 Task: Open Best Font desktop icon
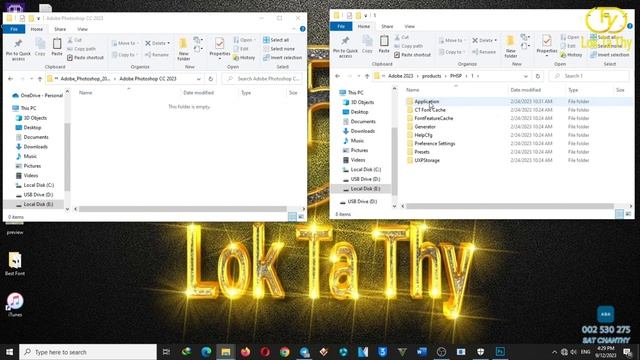click(x=15, y=264)
